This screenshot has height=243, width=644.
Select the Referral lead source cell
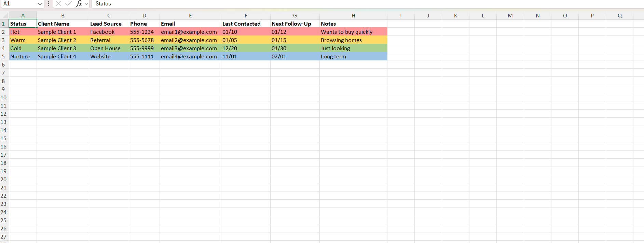point(109,40)
